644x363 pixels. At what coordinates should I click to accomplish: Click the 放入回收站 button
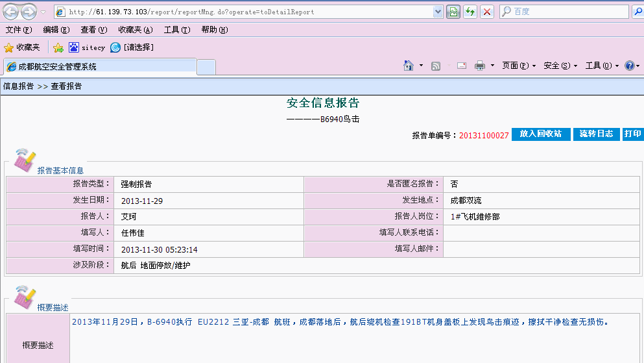[541, 134]
